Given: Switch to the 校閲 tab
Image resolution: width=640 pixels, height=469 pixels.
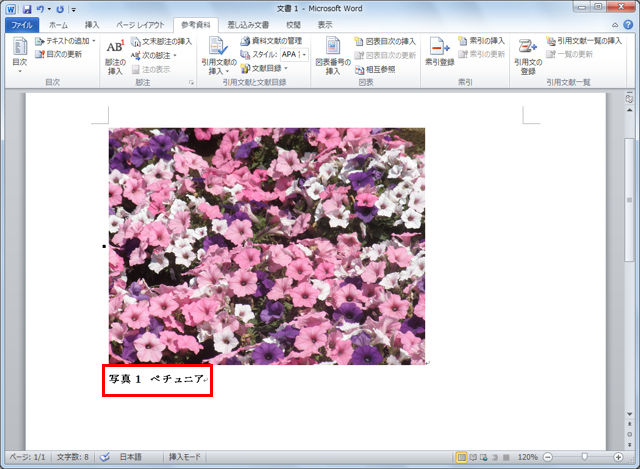Looking at the screenshot, I should pos(293,25).
